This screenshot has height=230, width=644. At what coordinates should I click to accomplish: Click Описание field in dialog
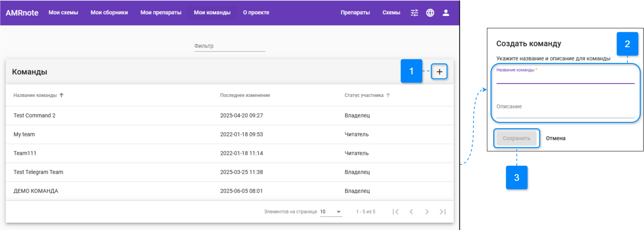click(x=565, y=109)
